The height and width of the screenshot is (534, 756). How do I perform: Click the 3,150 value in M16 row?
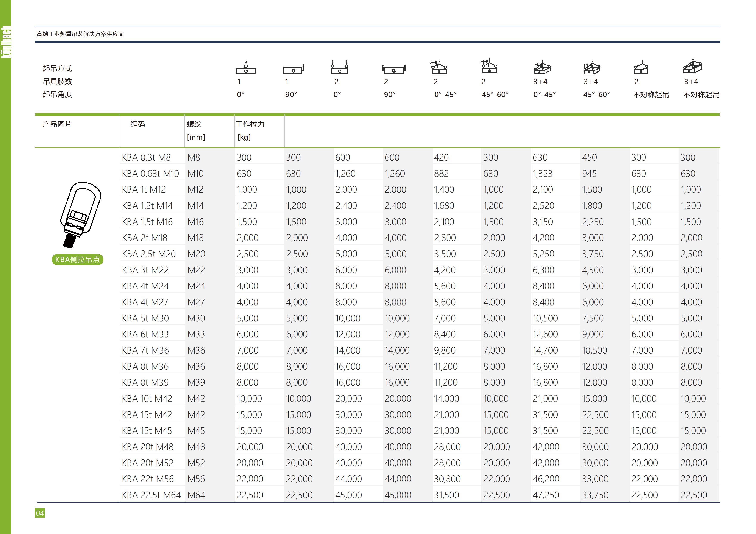click(543, 222)
